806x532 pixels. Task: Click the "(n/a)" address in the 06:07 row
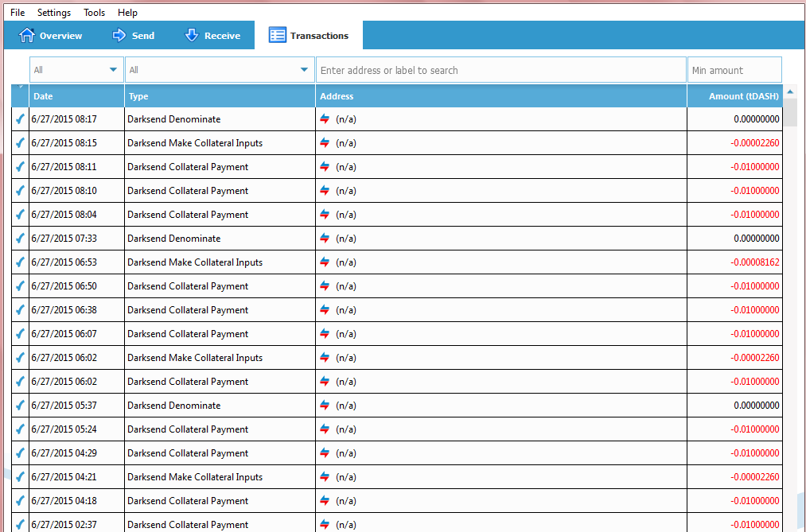click(x=346, y=334)
